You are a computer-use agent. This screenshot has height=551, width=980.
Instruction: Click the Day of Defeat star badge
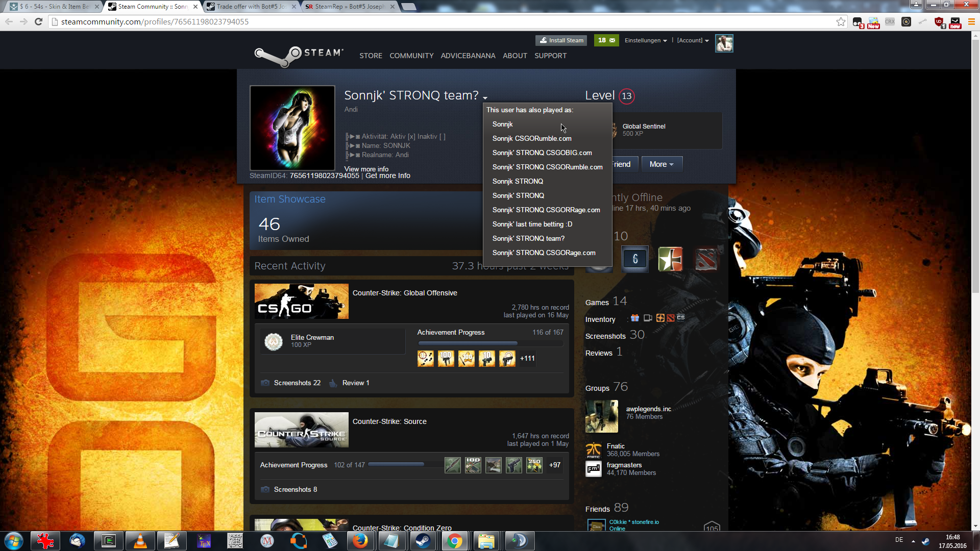(x=670, y=259)
